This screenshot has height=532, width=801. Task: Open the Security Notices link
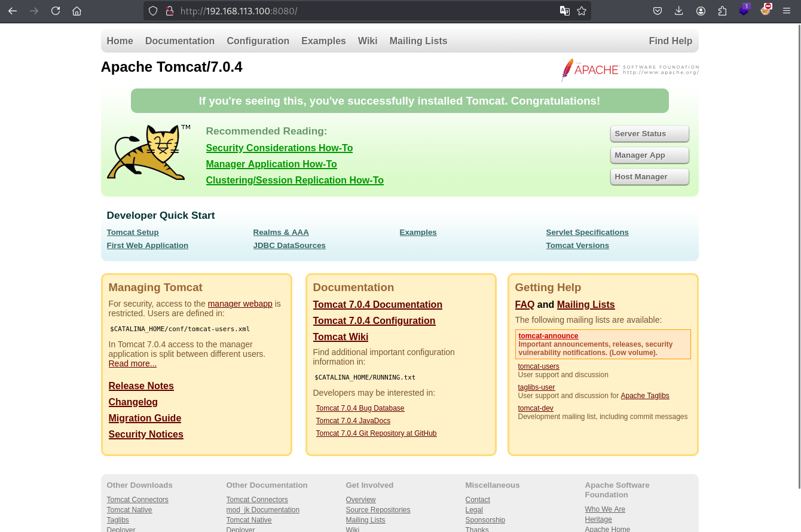click(x=146, y=434)
